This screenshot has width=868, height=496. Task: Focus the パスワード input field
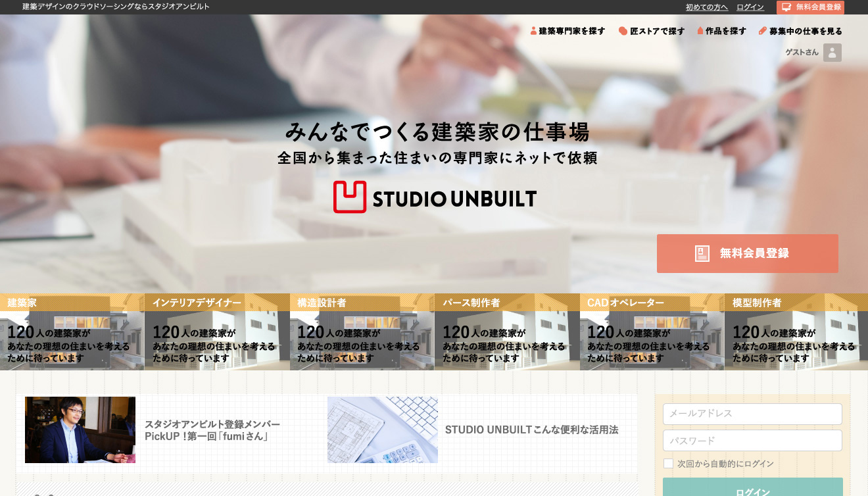[752, 441]
